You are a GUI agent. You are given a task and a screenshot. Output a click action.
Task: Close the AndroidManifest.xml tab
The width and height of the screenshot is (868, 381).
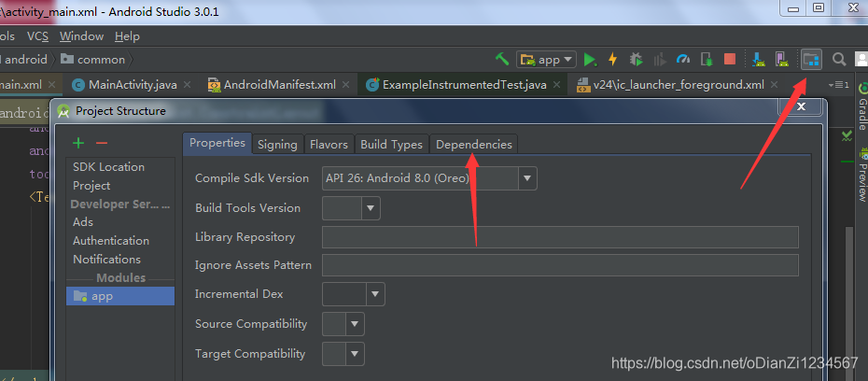346,85
